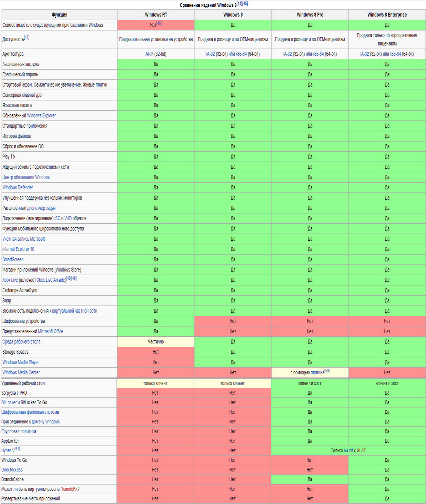The width and height of the screenshot is (426, 504).
Task: Click клиент и хост under Windows 8 Enterprise
Action: (387, 383)
